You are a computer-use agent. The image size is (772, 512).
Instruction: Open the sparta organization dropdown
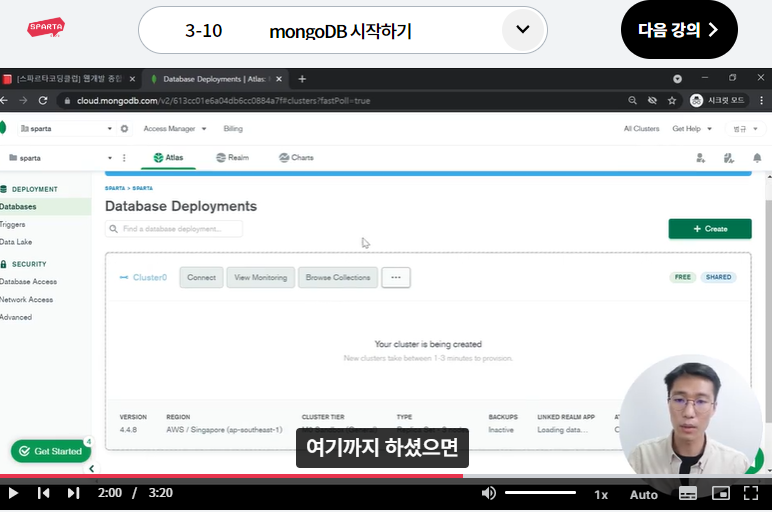(66, 128)
